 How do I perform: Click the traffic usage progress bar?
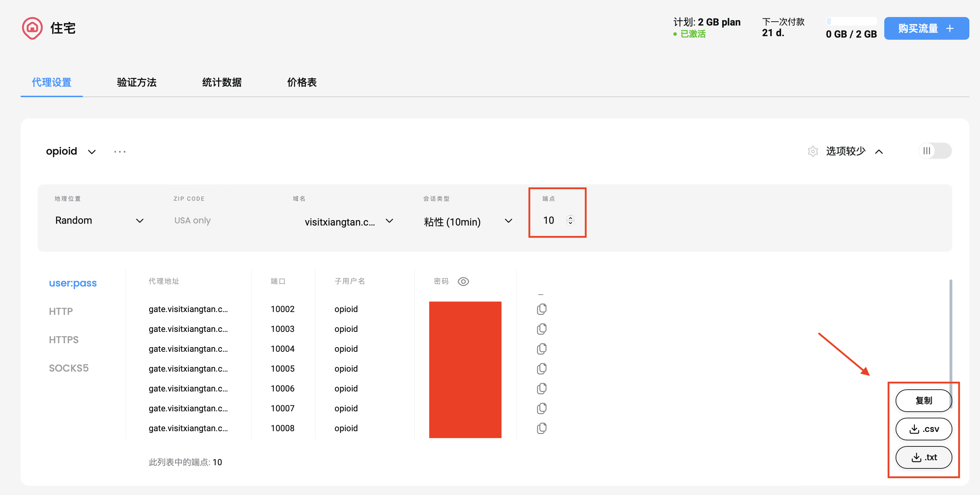tap(851, 21)
